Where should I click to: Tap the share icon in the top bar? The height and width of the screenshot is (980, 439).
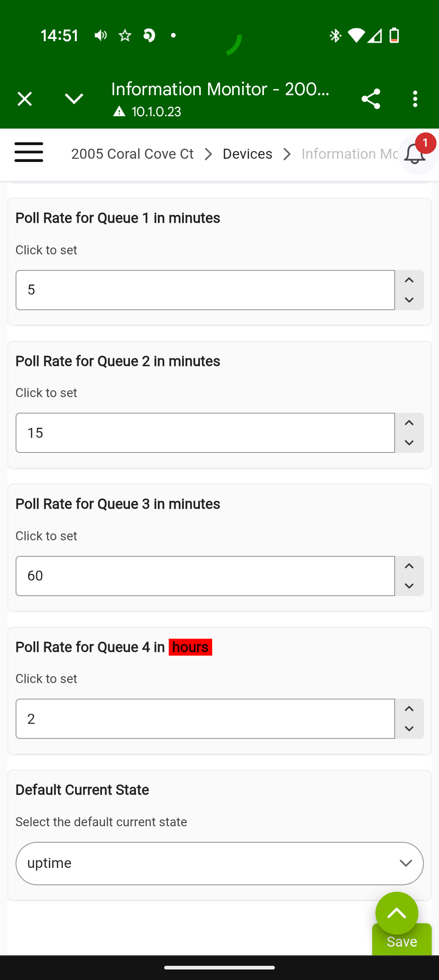pos(370,99)
